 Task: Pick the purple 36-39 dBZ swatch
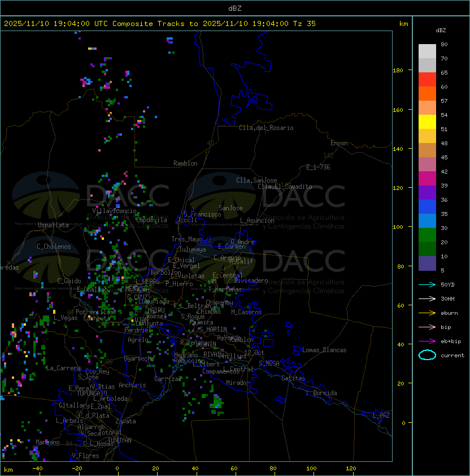pyautogui.click(x=427, y=192)
